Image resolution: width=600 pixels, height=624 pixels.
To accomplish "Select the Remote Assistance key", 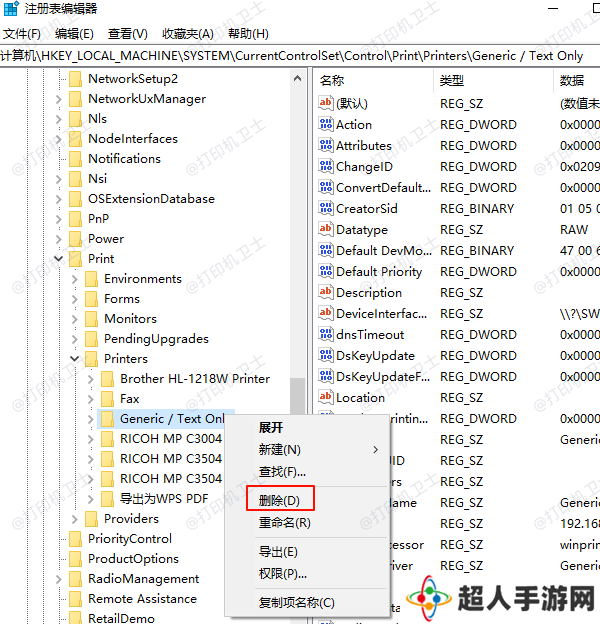I will point(142,599).
